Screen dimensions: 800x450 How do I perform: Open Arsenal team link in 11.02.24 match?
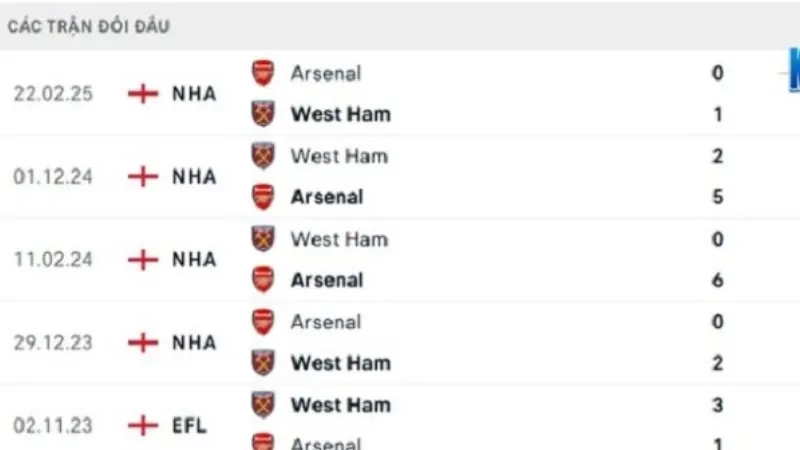pyautogui.click(x=327, y=280)
